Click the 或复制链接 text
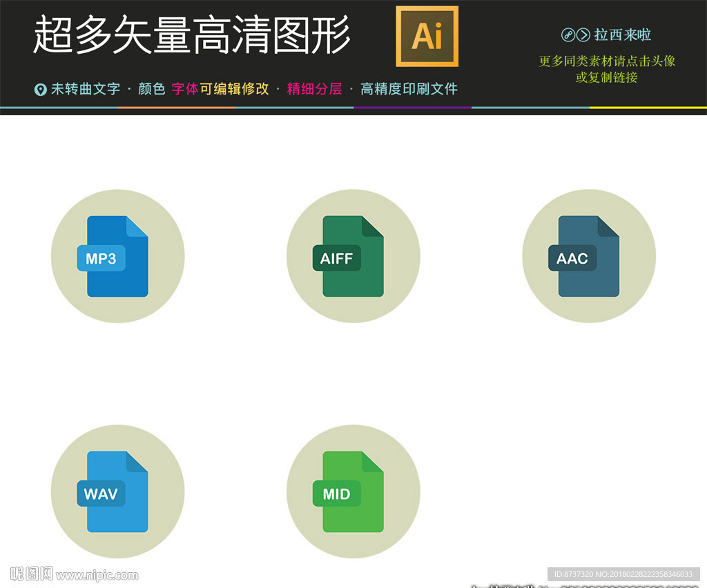The width and height of the screenshot is (707, 588). pyautogui.click(x=607, y=77)
